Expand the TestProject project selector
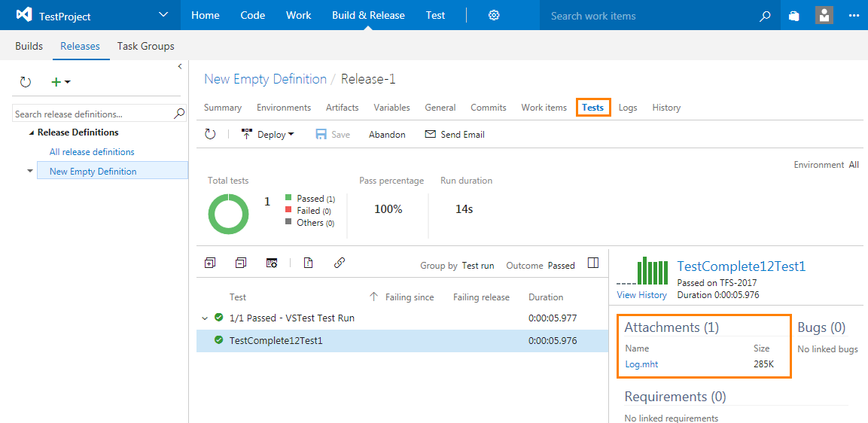 [164, 15]
